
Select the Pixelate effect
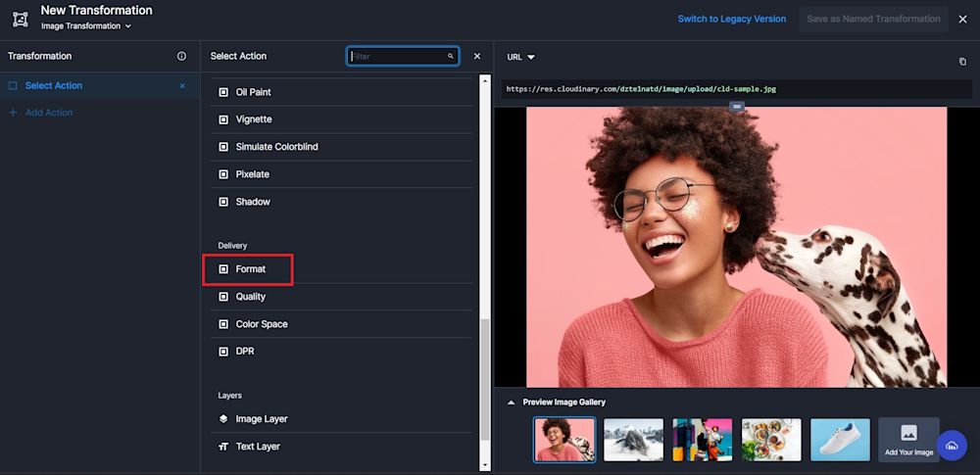(252, 174)
